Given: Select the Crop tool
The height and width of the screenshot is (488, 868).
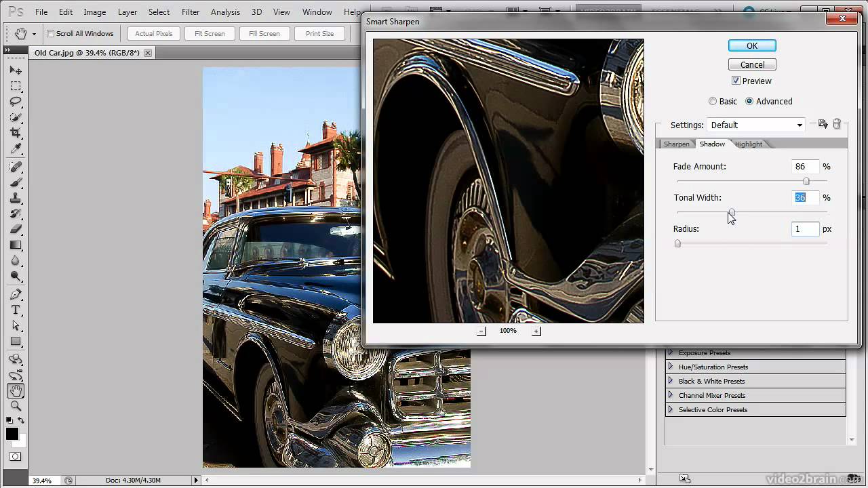Looking at the screenshot, I should [x=16, y=133].
